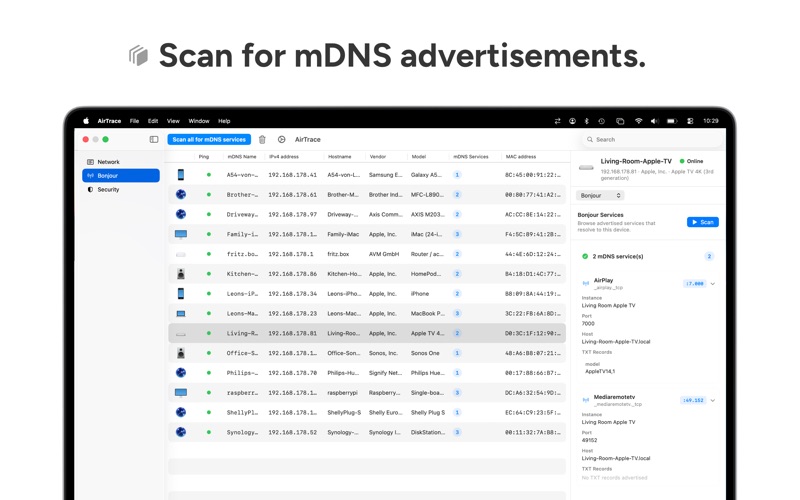This screenshot has height=500, width=800.
Task: Click the Office Sonos speaker icon
Action: click(x=181, y=353)
